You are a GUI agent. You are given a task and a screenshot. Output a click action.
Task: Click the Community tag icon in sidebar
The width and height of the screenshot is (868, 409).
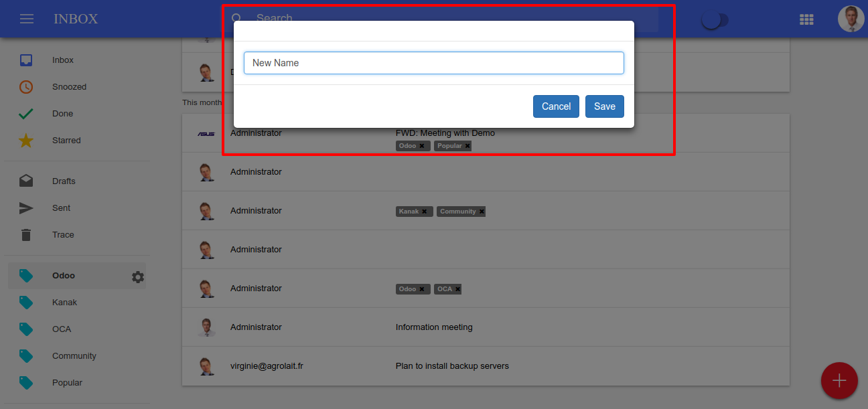[26, 356]
